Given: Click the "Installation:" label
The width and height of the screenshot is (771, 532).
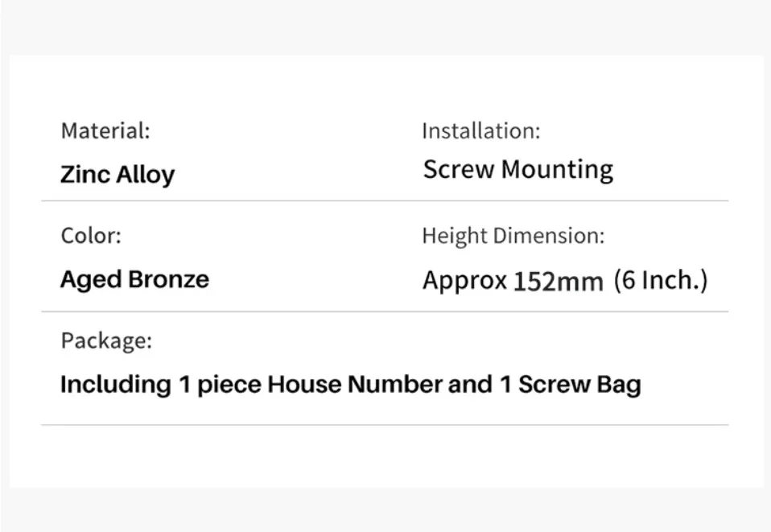Looking at the screenshot, I should pos(480,130).
